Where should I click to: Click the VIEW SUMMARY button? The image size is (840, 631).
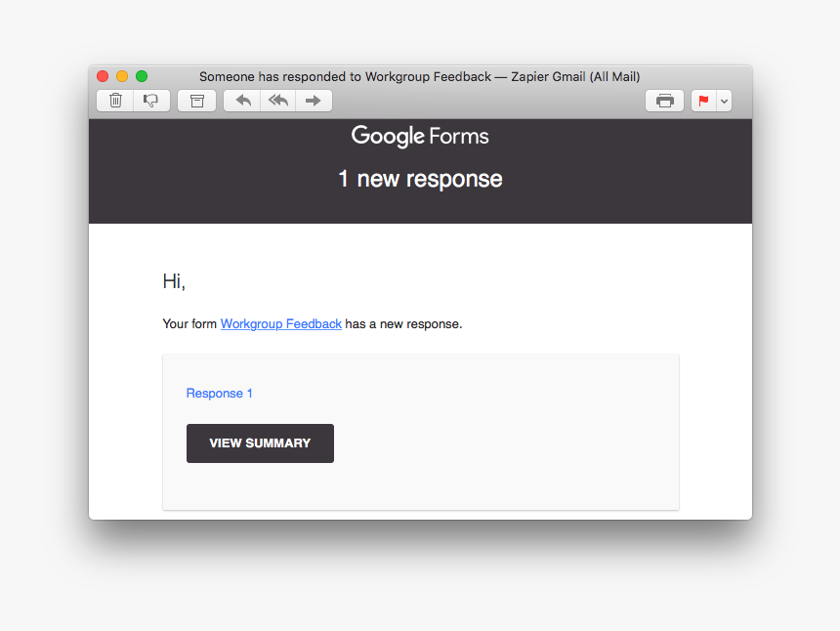[x=260, y=443]
